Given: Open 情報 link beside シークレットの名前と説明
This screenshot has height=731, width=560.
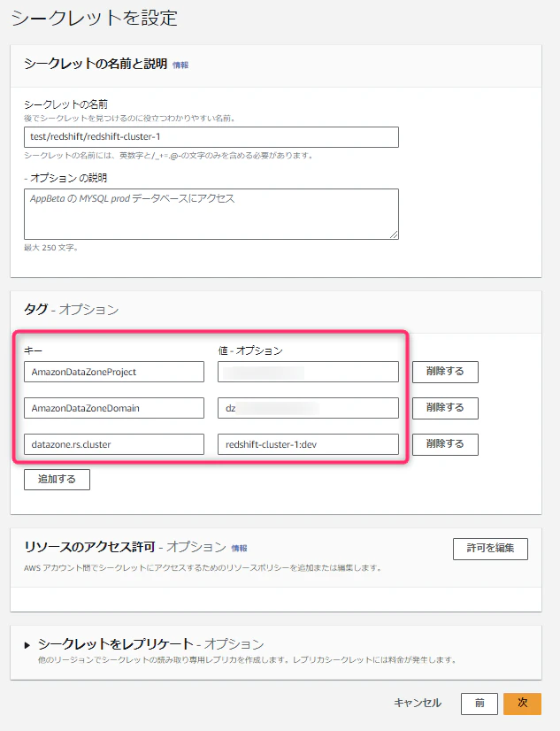Looking at the screenshot, I should pyautogui.click(x=180, y=65).
